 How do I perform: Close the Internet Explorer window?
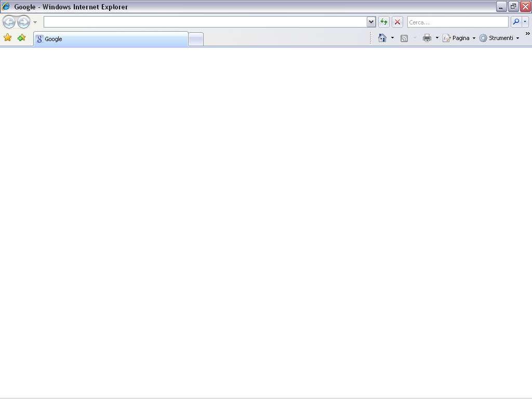pos(526,6)
